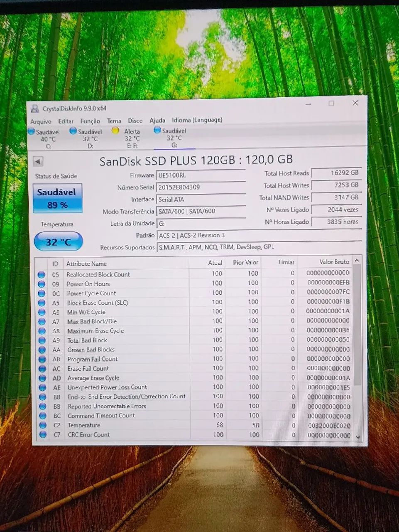Click the status orb for End-to-End Error Detection
Image resolution: width=399 pixels, height=532 pixels.
coord(42,397)
